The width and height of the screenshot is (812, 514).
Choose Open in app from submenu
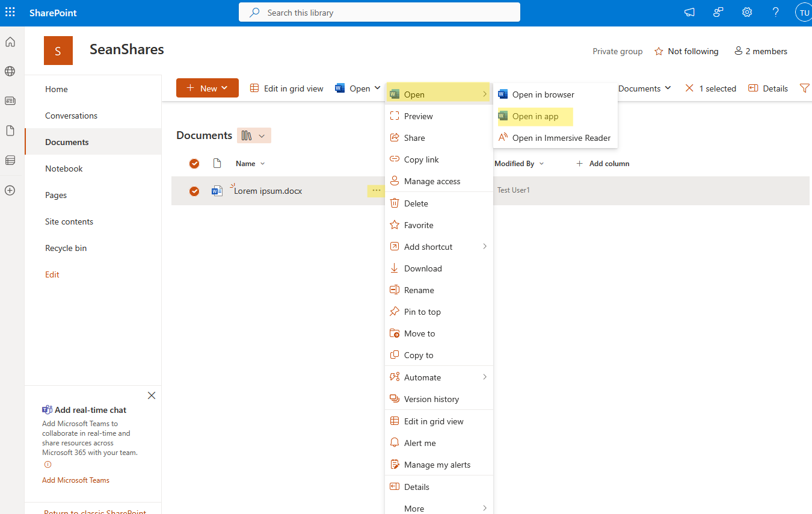coord(535,116)
